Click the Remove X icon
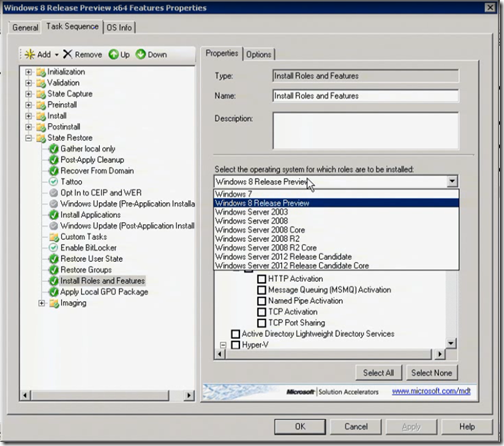 (x=67, y=54)
